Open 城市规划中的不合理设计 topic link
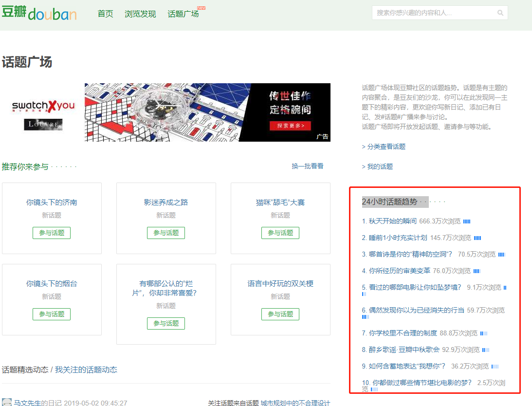 (295, 403)
